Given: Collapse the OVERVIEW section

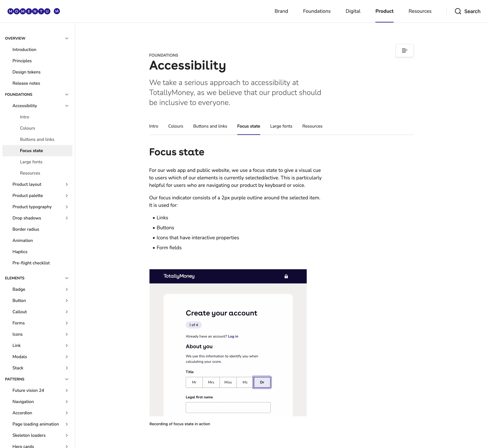Looking at the screenshot, I should 67,38.
